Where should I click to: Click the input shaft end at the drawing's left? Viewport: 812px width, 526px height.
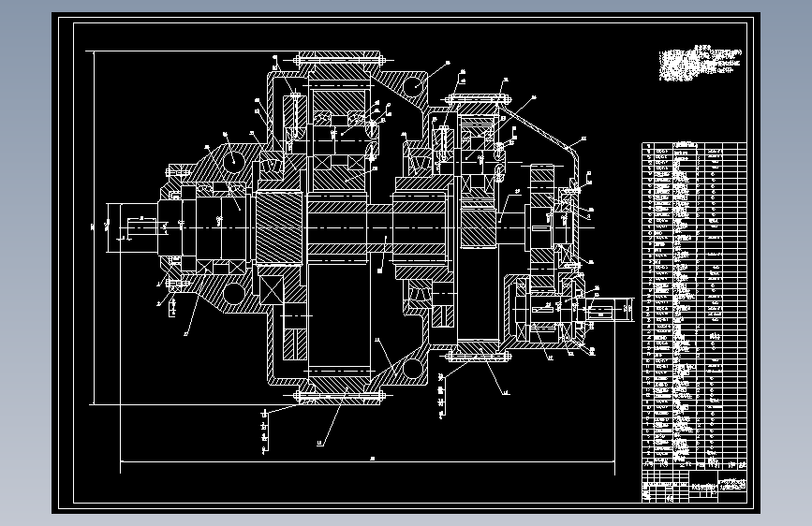pos(140,227)
